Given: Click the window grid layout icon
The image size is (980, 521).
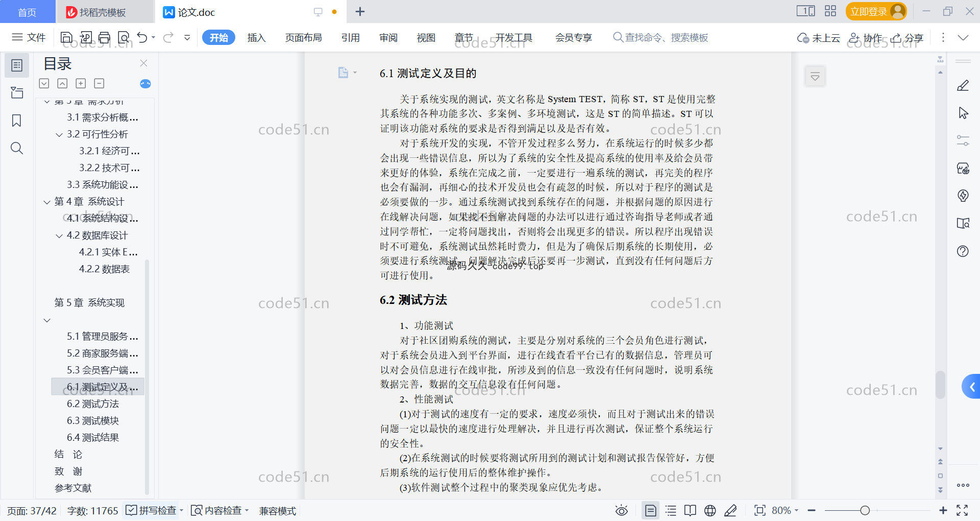Looking at the screenshot, I should [x=830, y=11].
